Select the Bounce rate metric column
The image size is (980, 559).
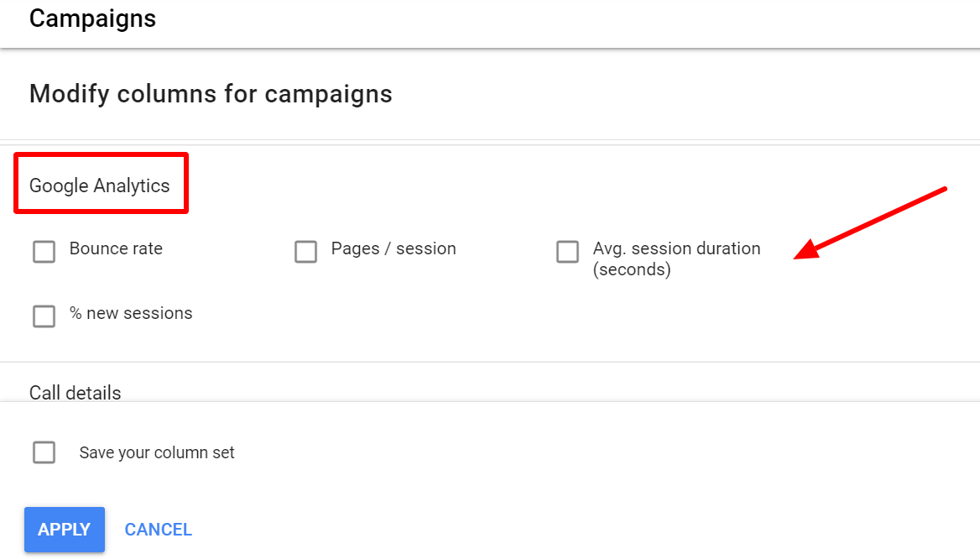tap(44, 252)
